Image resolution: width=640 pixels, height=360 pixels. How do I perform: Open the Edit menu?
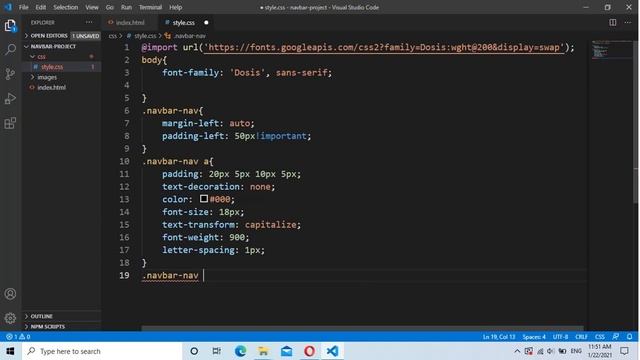(x=41, y=7)
